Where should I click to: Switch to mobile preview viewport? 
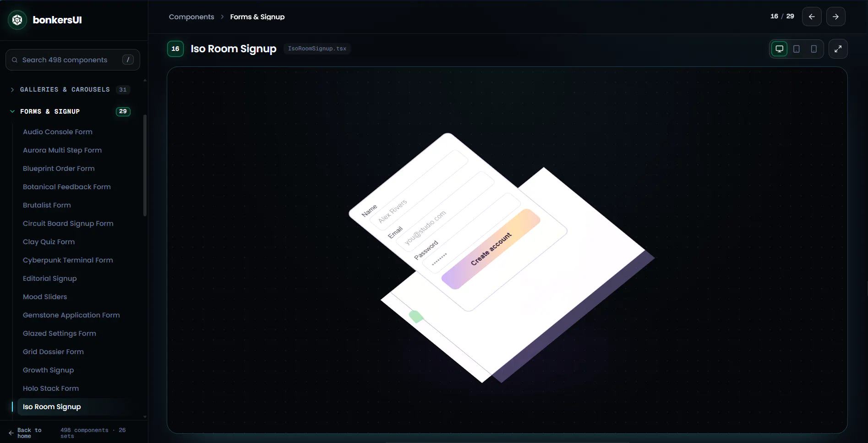(x=814, y=49)
